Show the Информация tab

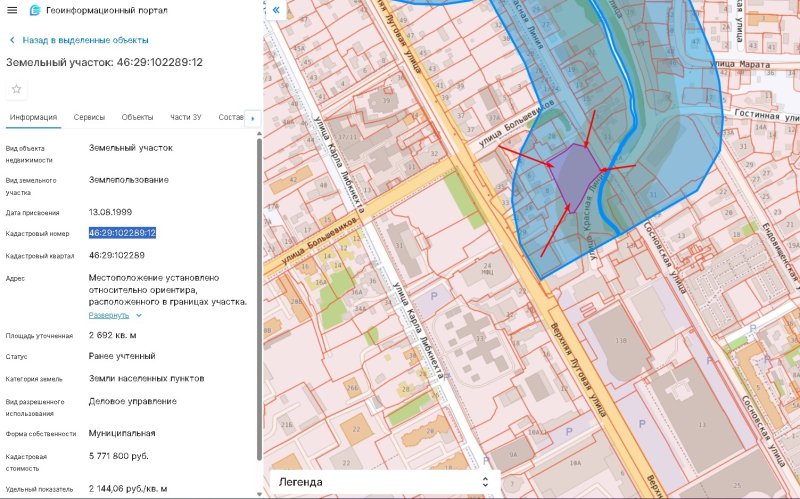coord(33,117)
